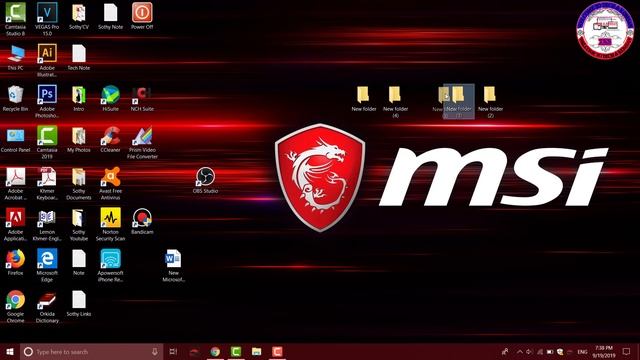Select the Google Chrome desktop shortcut
This screenshot has height=360, width=640.
[x=16, y=300]
